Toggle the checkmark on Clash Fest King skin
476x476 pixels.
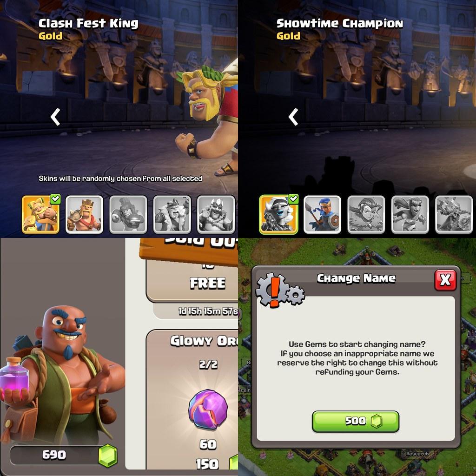tap(56, 199)
